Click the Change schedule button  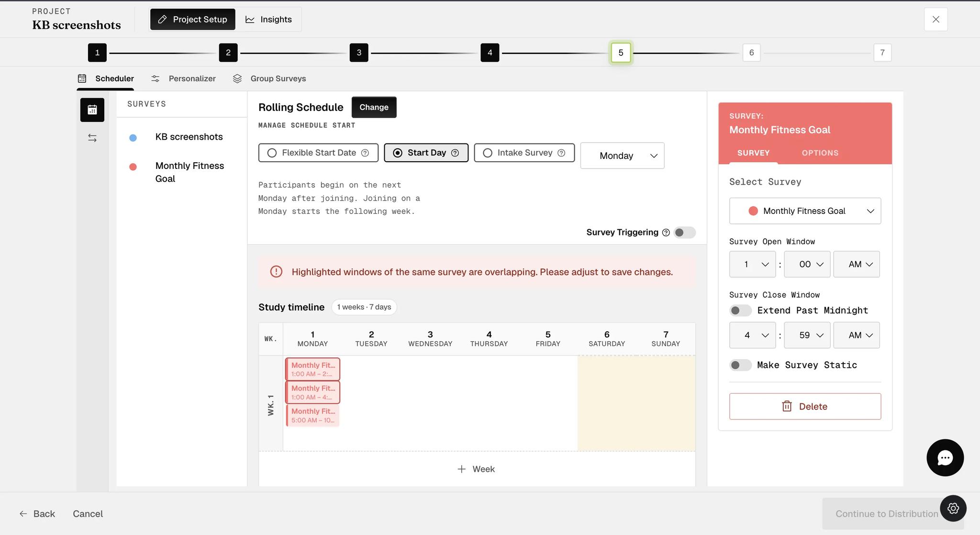point(374,107)
